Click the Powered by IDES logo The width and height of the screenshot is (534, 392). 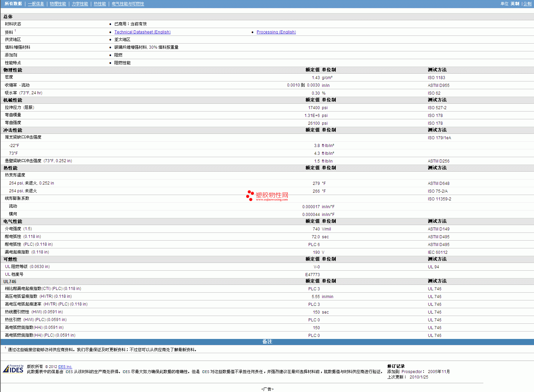point(13,369)
